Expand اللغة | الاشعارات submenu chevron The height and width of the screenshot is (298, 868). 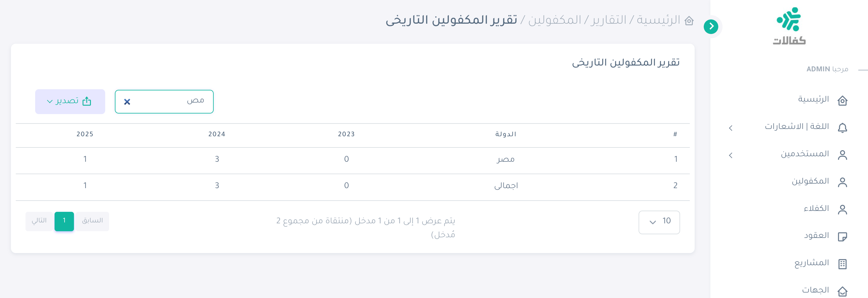coord(730,128)
